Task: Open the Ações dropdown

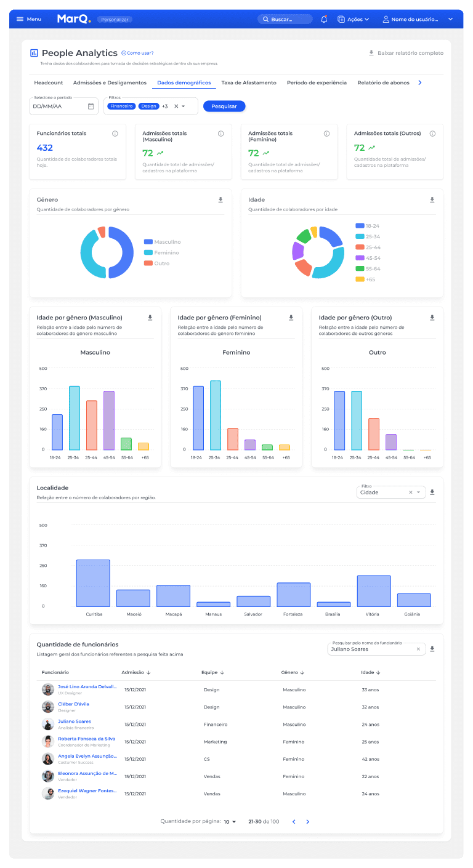Action: tap(354, 19)
